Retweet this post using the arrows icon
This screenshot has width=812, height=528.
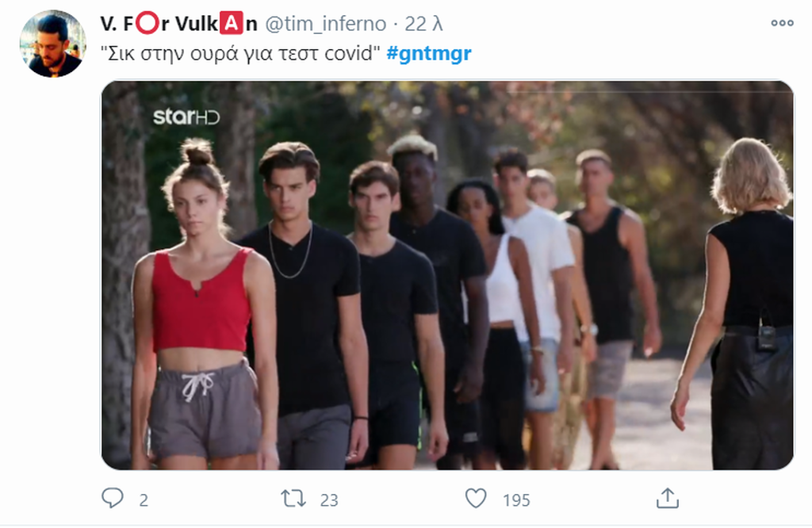pyautogui.click(x=293, y=499)
